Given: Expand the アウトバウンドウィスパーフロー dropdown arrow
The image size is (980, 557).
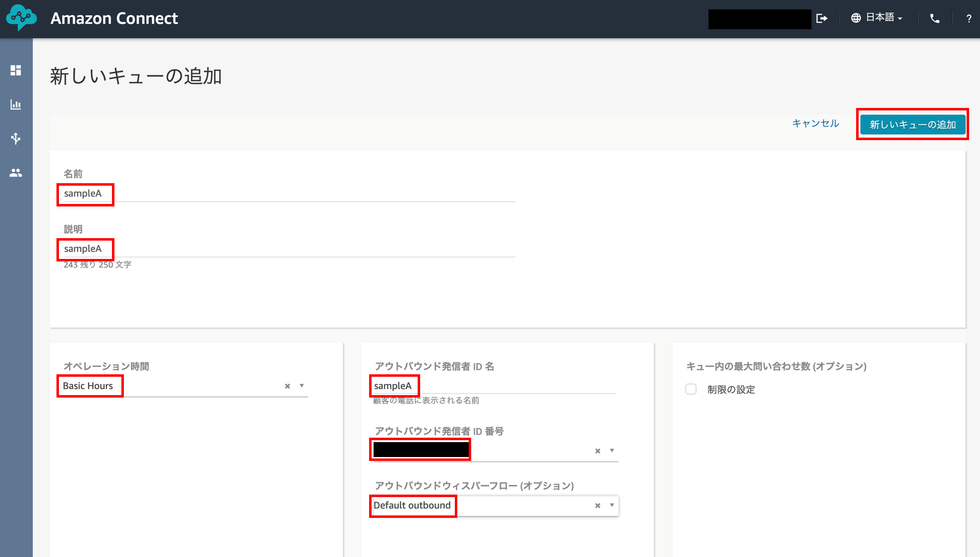Looking at the screenshot, I should (612, 505).
